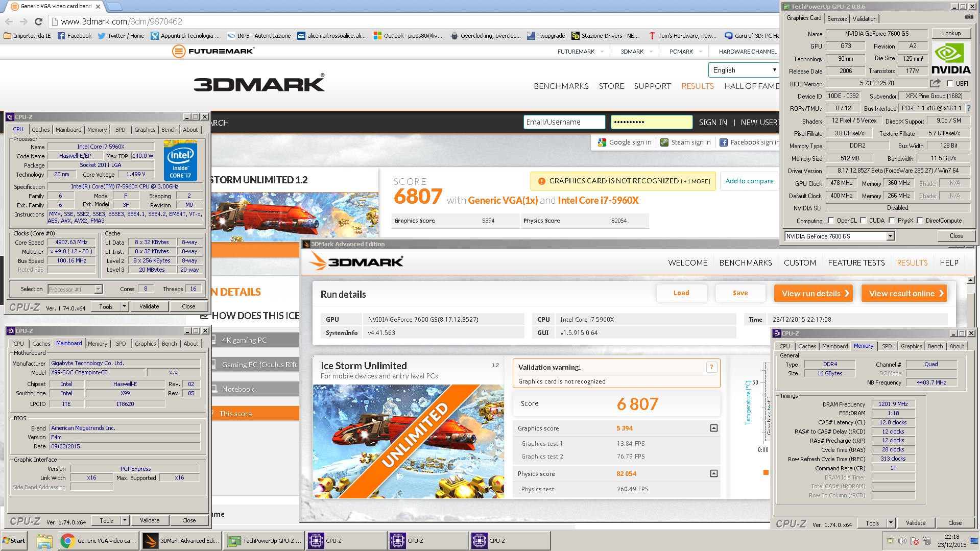Collapse the Physics score section
This screenshot has width=980, height=551.
click(714, 473)
